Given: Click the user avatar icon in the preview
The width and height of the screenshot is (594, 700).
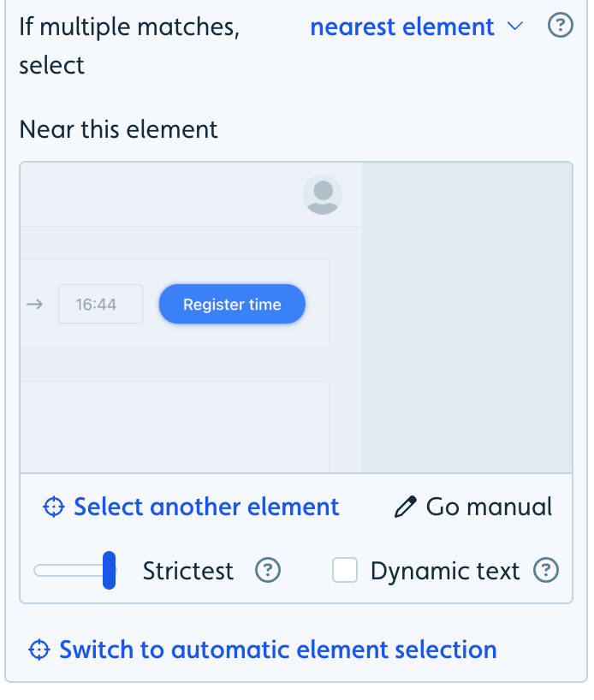Looking at the screenshot, I should pos(323,194).
